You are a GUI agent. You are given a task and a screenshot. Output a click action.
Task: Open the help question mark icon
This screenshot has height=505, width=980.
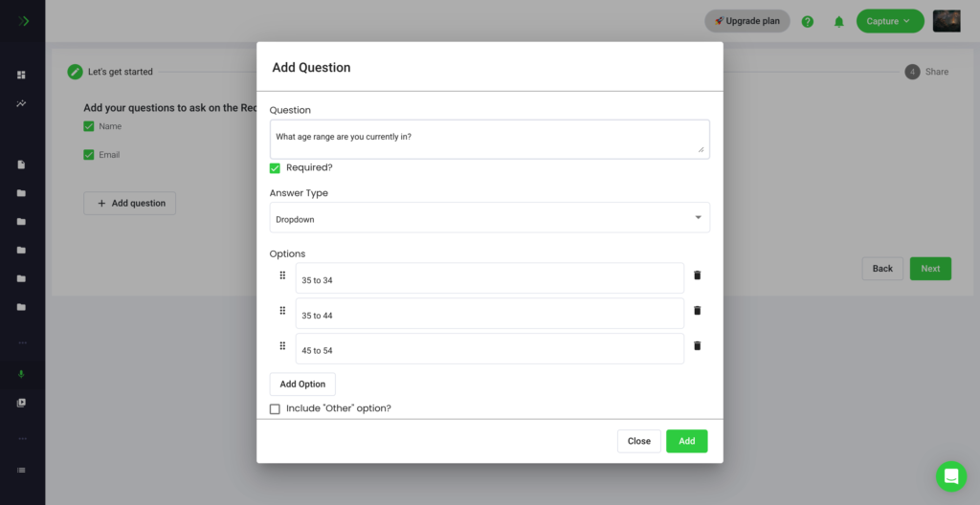[x=808, y=21]
